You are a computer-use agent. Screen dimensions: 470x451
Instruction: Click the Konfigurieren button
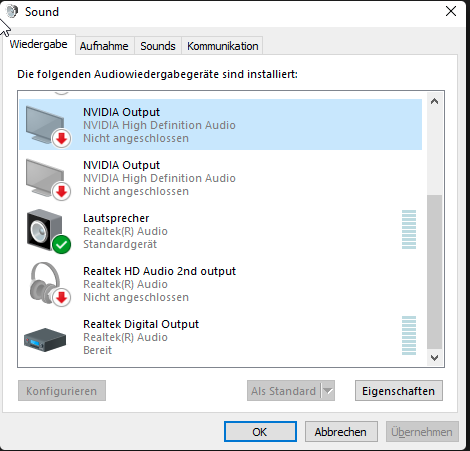62,391
